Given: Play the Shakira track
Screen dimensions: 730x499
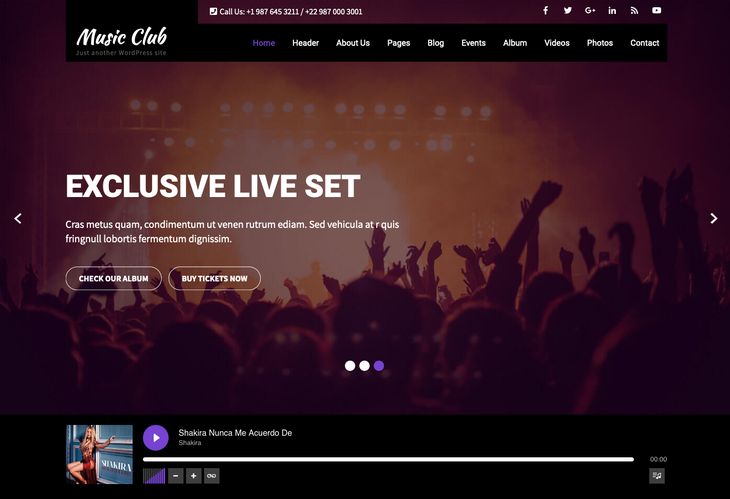Looking at the screenshot, I should [x=155, y=438].
